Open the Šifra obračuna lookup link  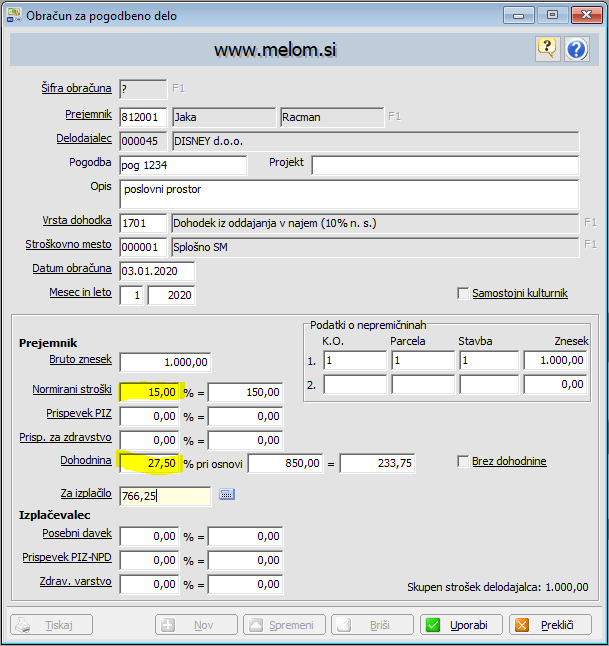click(x=76, y=88)
